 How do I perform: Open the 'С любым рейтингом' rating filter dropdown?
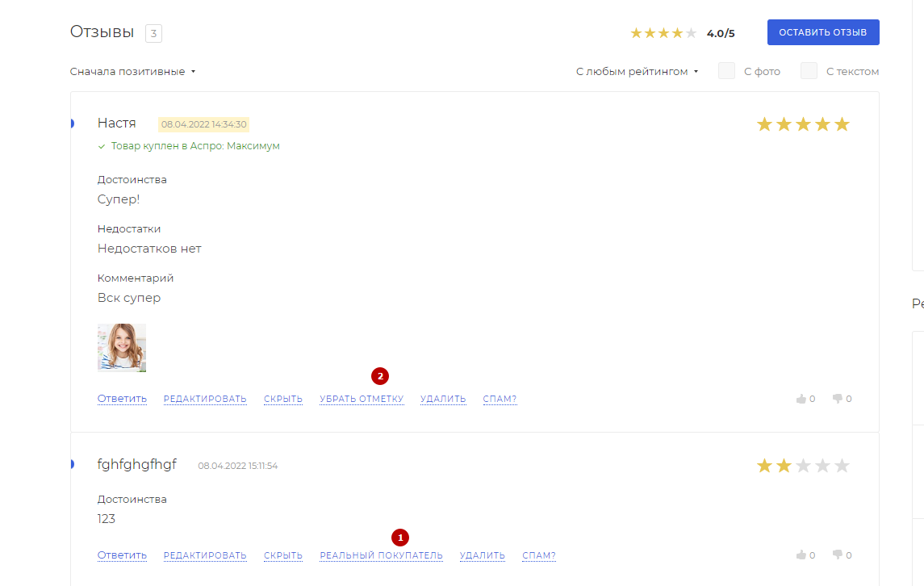[637, 71]
